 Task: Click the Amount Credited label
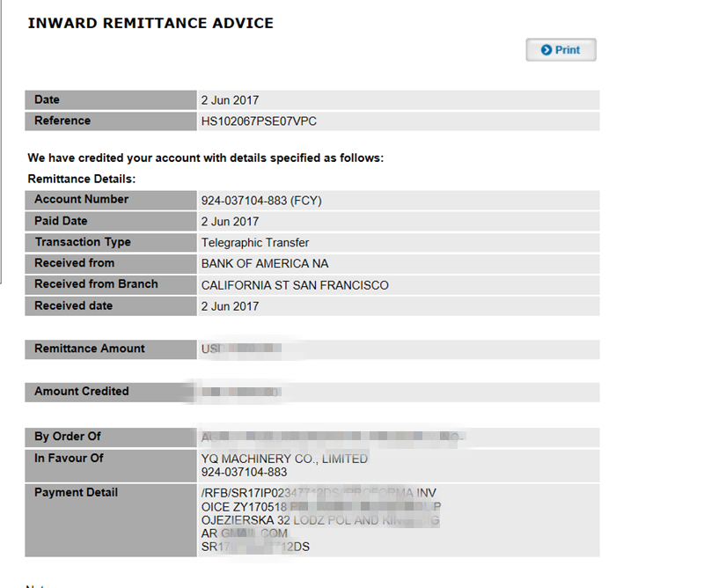coord(82,391)
